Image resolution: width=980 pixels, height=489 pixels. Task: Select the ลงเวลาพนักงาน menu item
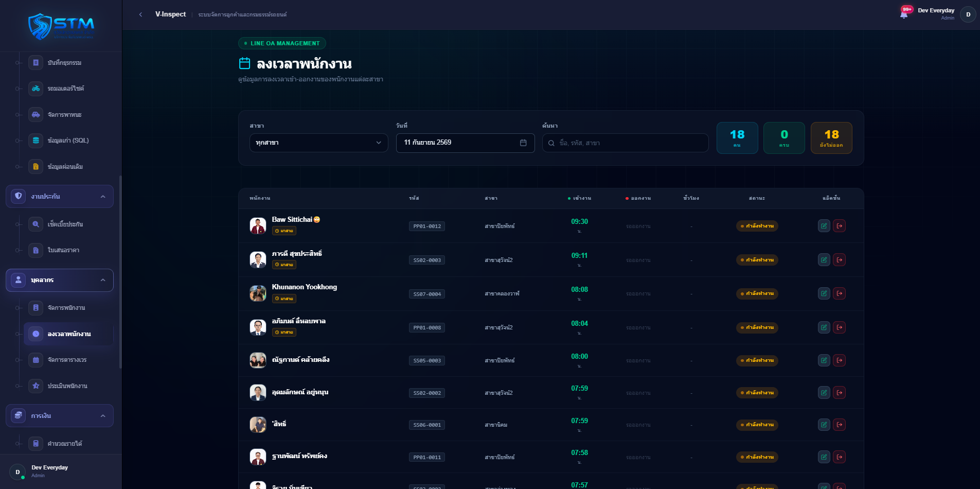[68, 334]
